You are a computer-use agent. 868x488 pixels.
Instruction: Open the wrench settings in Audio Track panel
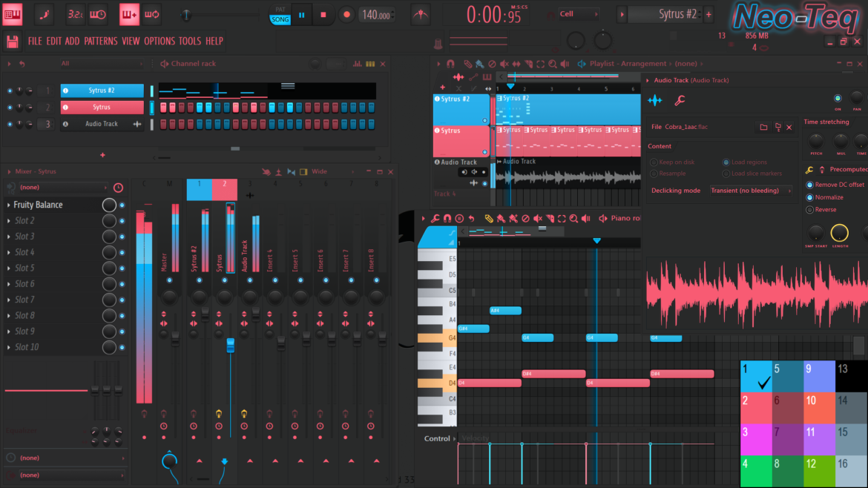point(679,101)
